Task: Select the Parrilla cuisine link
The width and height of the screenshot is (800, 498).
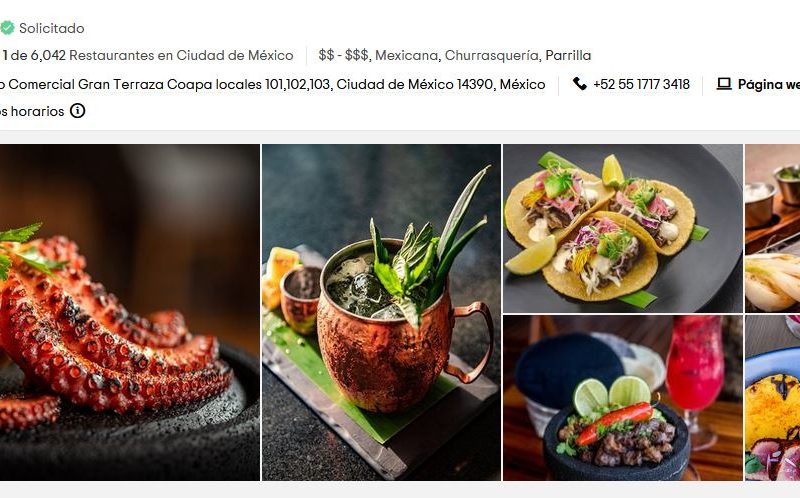Action: click(568, 55)
